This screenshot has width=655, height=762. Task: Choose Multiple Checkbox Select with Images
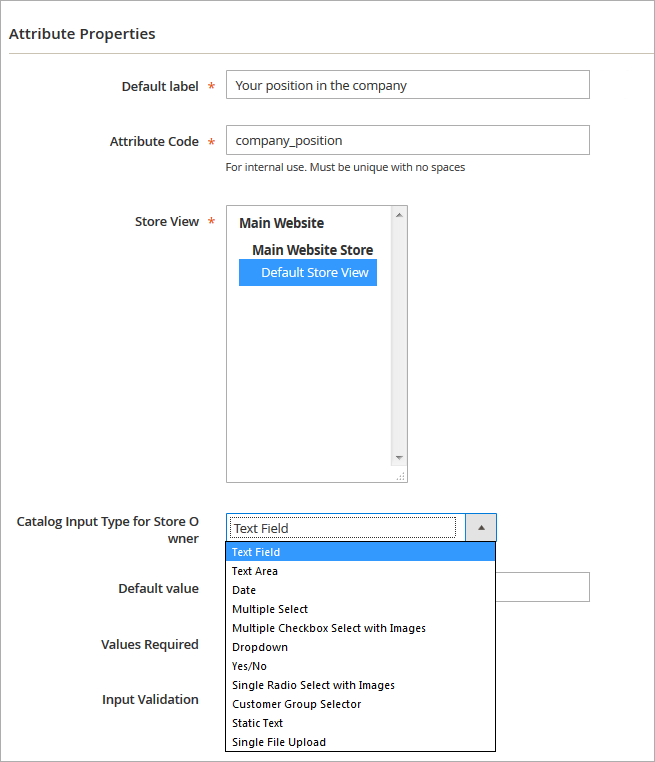click(x=329, y=628)
